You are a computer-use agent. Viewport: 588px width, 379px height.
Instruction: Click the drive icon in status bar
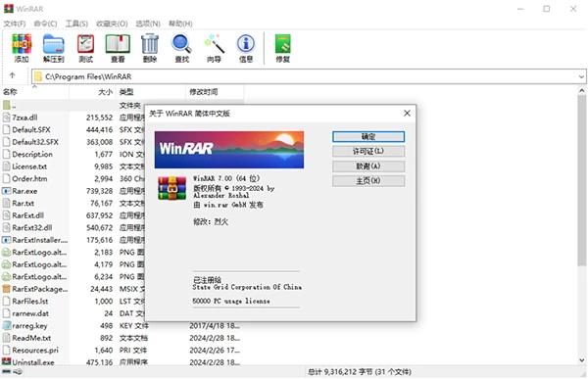pos(7,372)
